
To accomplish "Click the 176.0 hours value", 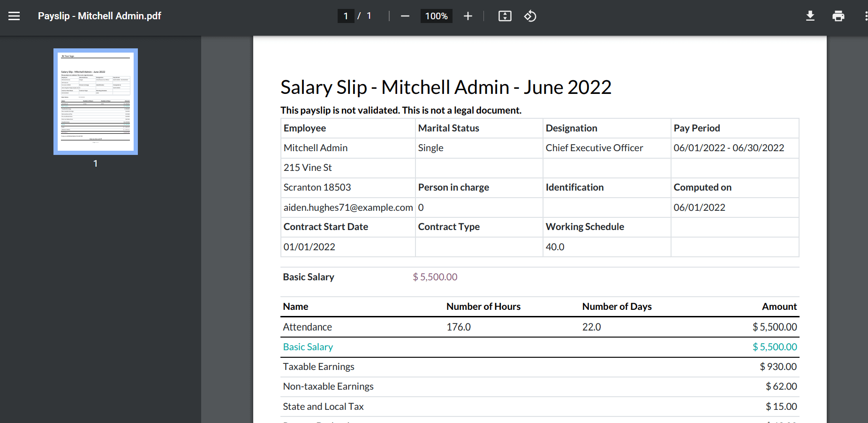I will tap(458, 327).
